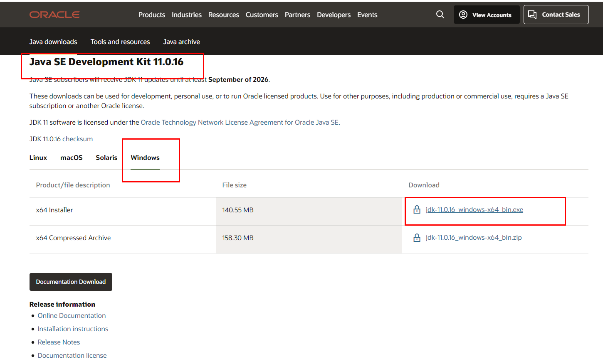Open the Installation instructions link
This screenshot has height=364, width=603.
73,329
